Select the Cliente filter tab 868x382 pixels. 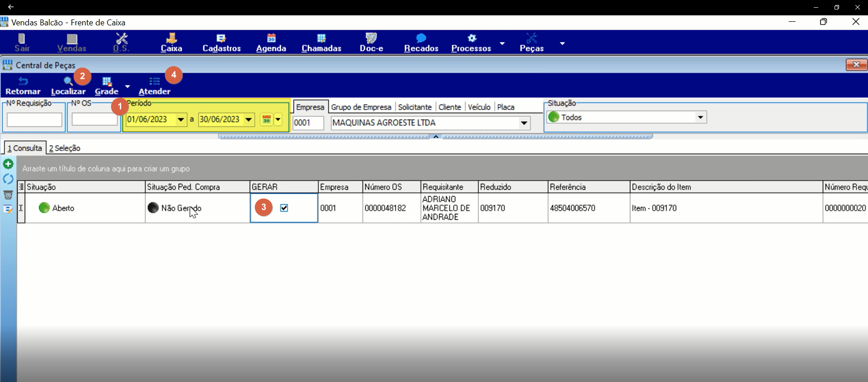pos(450,107)
